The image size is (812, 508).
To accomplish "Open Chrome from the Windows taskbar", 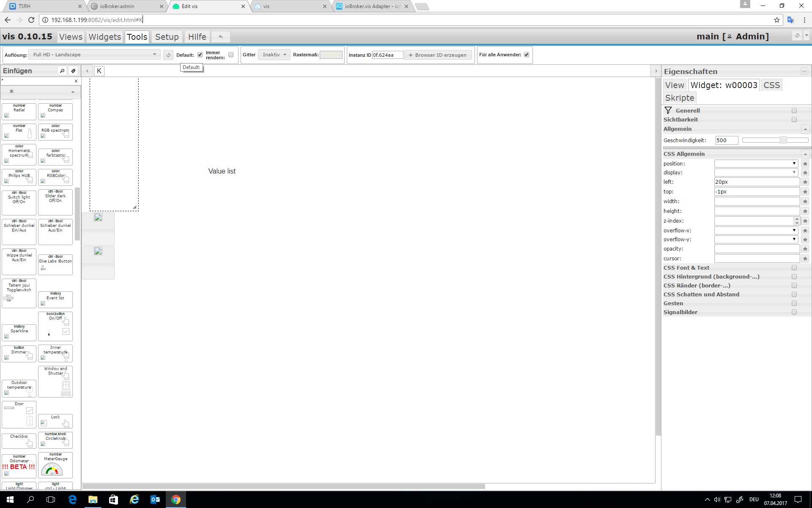I will [x=176, y=500].
